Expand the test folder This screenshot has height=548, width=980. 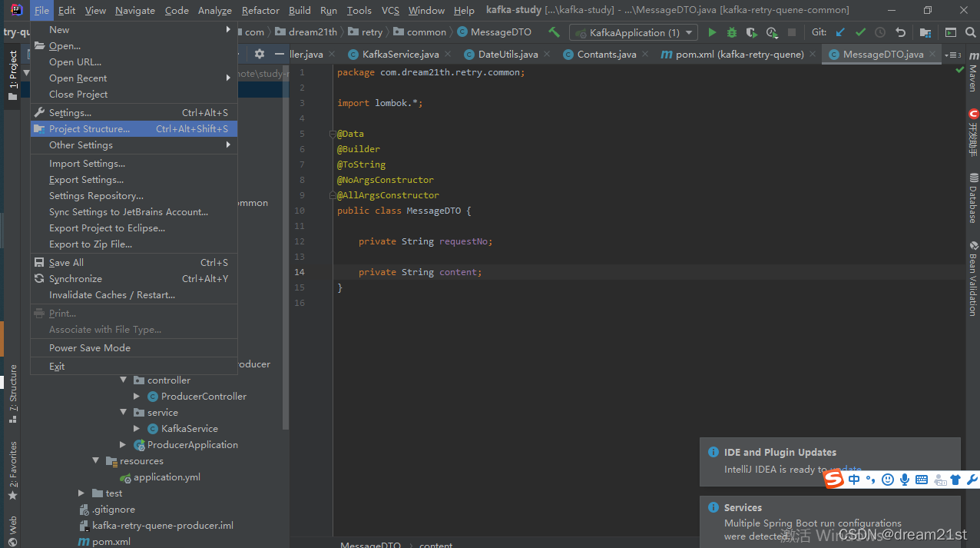[x=81, y=493]
